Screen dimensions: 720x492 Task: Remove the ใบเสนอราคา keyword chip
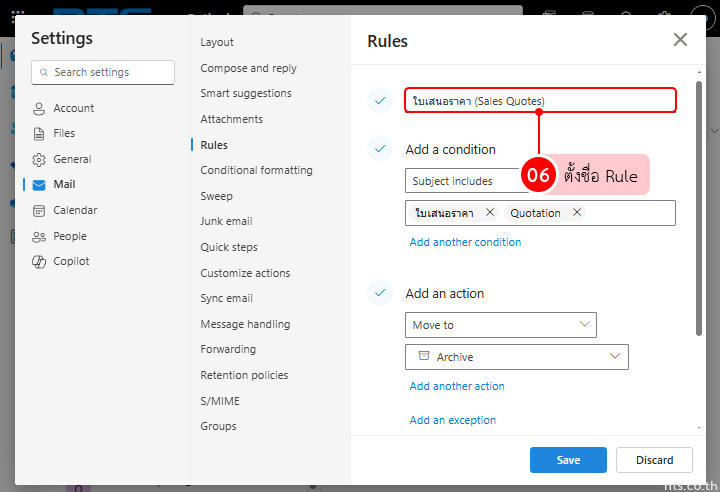click(490, 212)
